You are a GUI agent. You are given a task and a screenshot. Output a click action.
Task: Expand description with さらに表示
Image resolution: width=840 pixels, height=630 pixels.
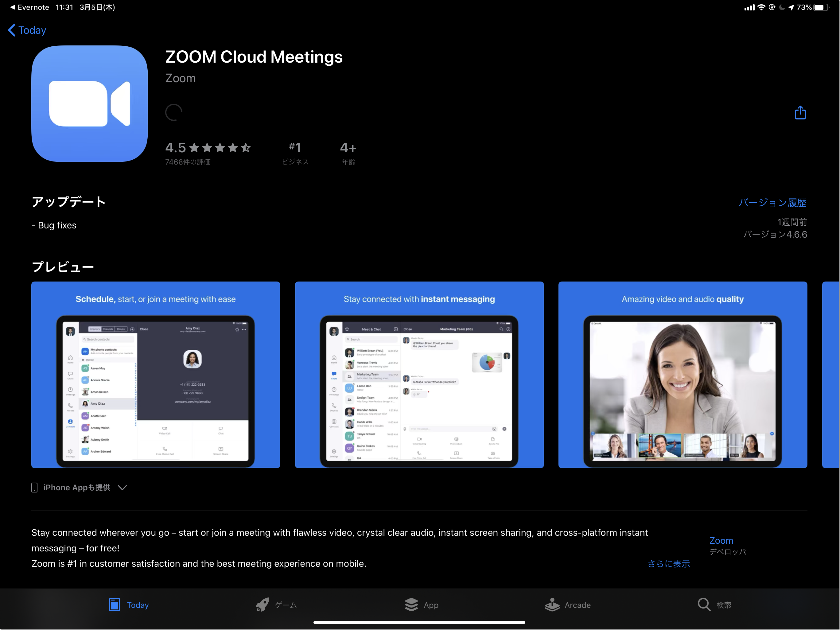(x=669, y=564)
